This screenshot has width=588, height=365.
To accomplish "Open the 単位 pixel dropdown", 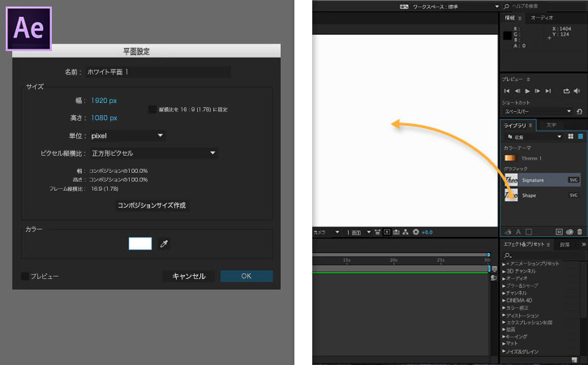I will 127,135.
